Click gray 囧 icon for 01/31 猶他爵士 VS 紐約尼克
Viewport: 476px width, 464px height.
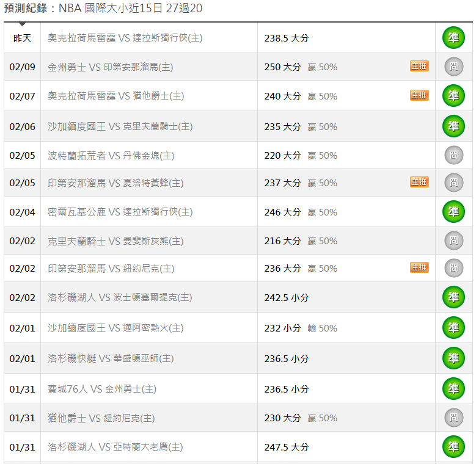point(454,418)
